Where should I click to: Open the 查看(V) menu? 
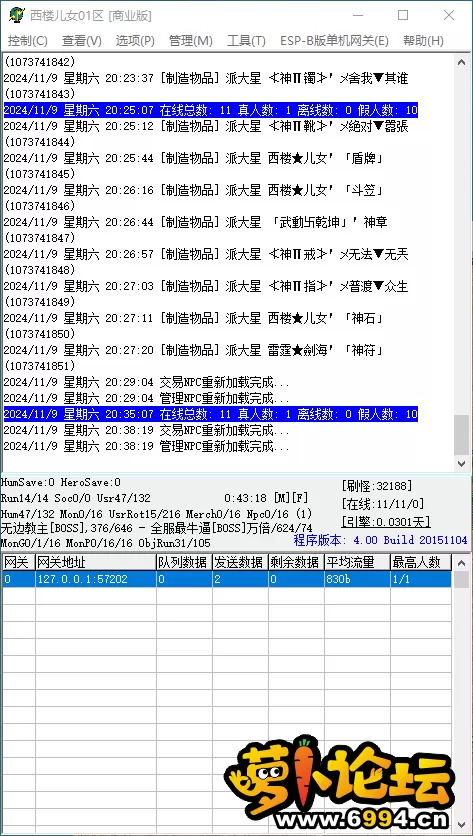[82, 41]
